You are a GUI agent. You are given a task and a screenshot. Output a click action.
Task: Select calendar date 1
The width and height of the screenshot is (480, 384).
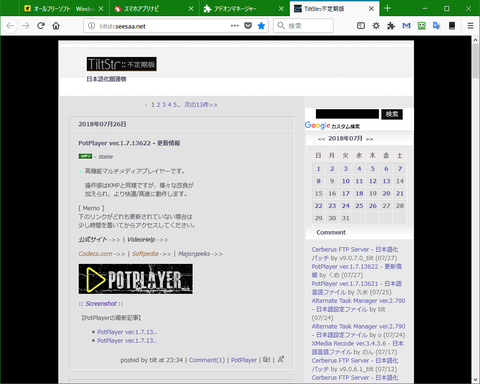pyautogui.click(x=319, y=169)
